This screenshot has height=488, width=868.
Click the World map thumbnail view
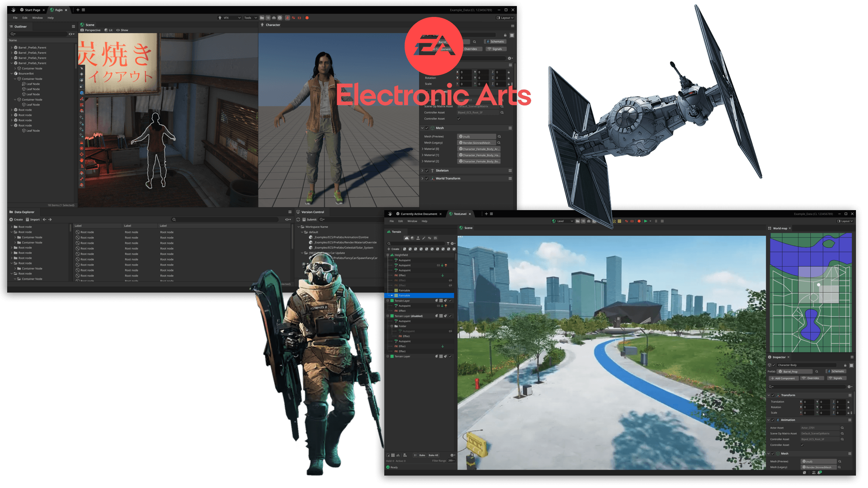tap(811, 293)
